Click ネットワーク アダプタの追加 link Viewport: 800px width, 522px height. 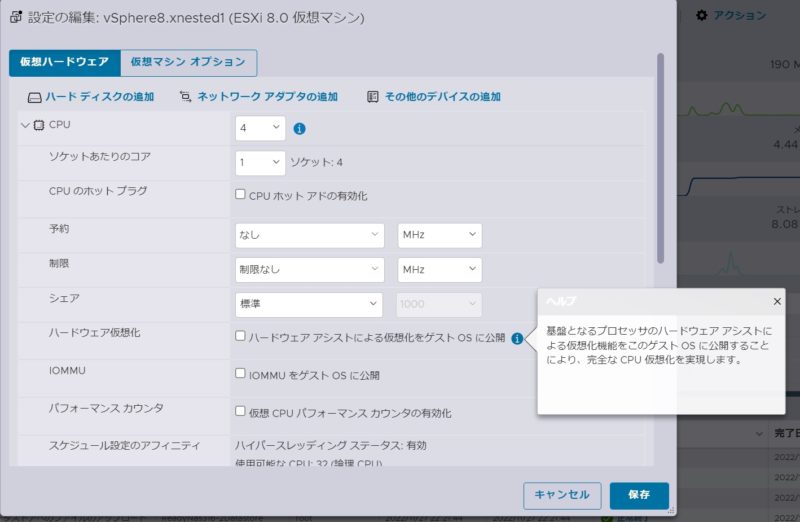[x=267, y=97]
